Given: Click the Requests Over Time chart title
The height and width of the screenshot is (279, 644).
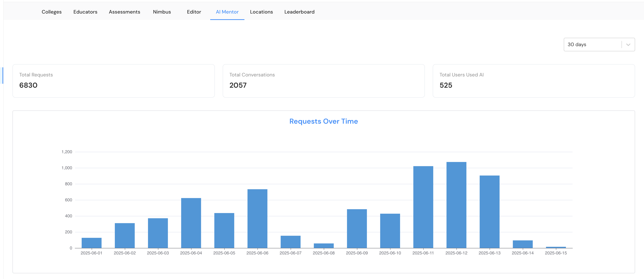Looking at the screenshot, I should [323, 121].
